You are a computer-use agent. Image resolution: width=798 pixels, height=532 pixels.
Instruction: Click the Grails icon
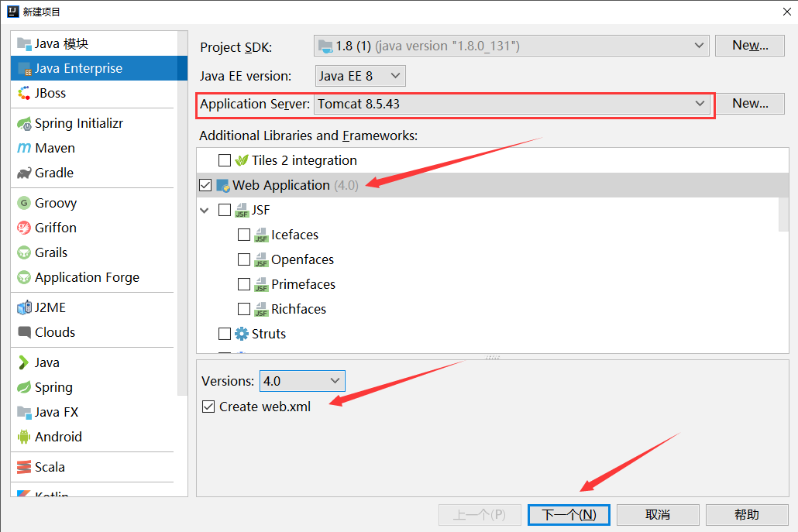(x=24, y=252)
